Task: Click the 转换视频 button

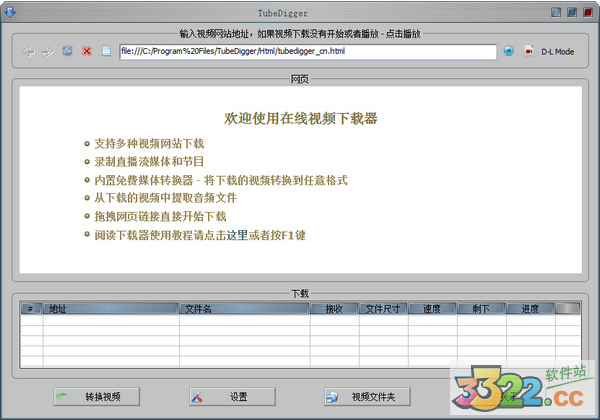Action: pos(96,397)
